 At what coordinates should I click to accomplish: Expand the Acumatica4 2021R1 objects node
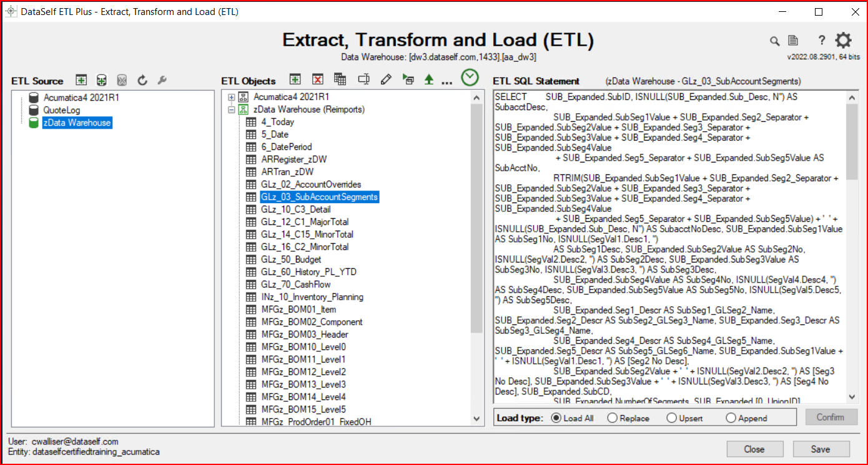click(232, 97)
